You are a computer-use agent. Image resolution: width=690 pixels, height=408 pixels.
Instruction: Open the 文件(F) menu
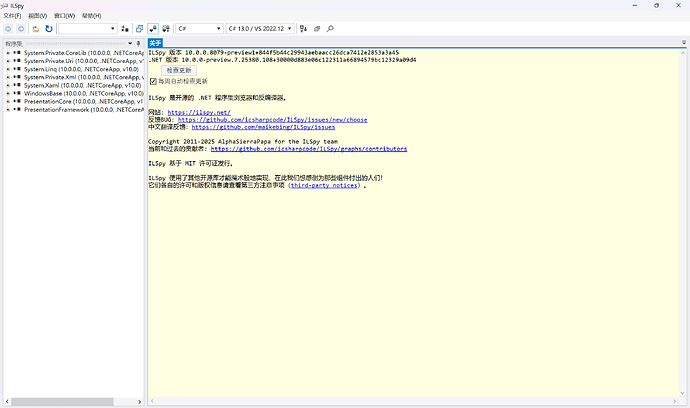(x=12, y=16)
